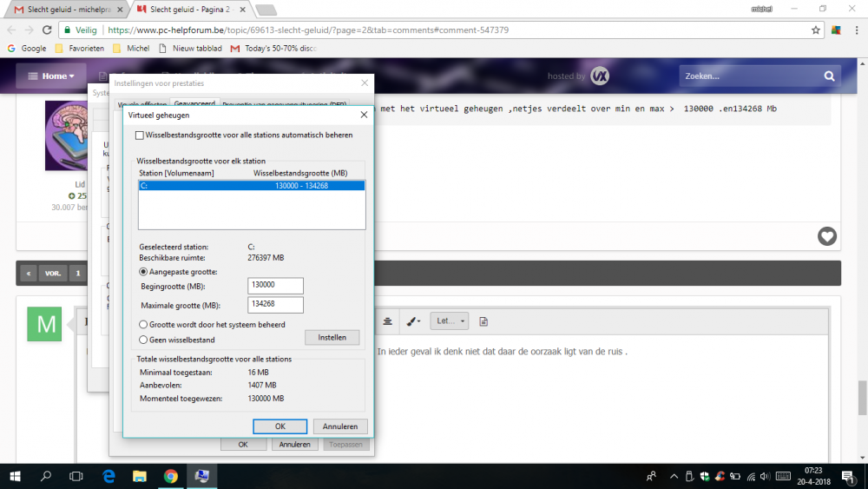The width and height of the screenshot is (868, 489).
Task: Click the green M user avatar
Action: (x=44, y=324)
